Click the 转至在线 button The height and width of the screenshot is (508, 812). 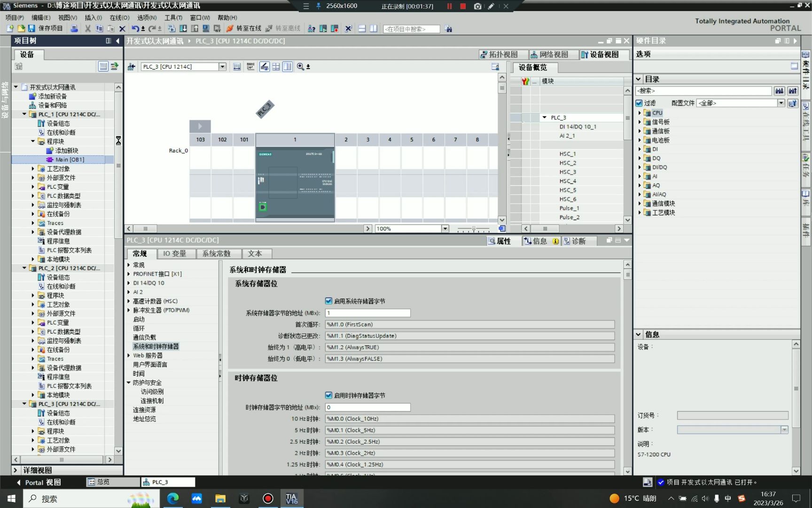[x=243, y=29]
